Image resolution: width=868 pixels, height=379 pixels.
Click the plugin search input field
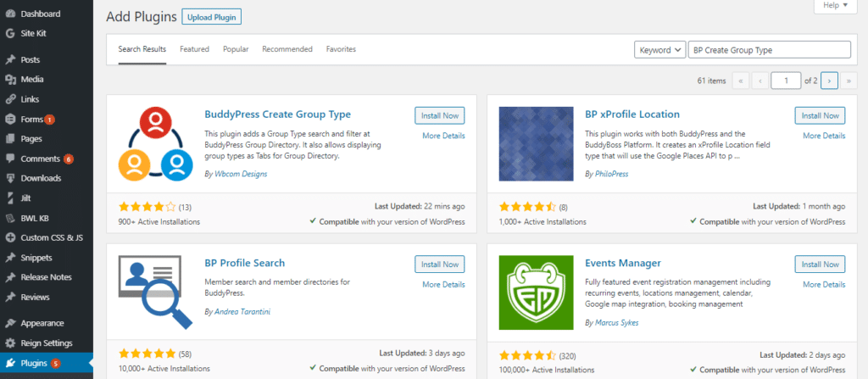[x=770, y=50]
